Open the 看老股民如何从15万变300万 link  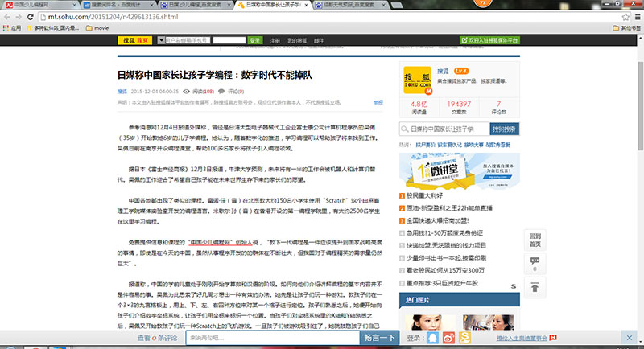point(445,270)
